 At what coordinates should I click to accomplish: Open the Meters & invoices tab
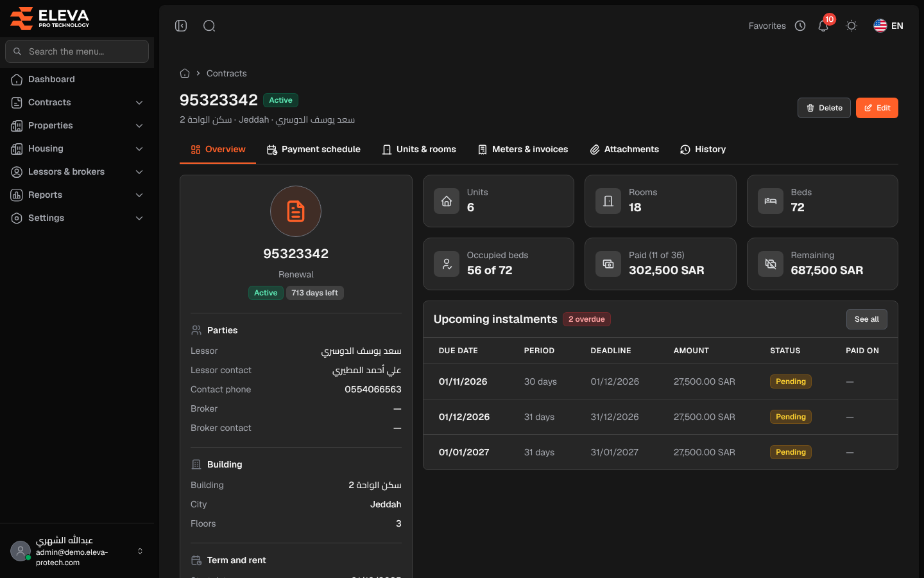click(523, 150)
